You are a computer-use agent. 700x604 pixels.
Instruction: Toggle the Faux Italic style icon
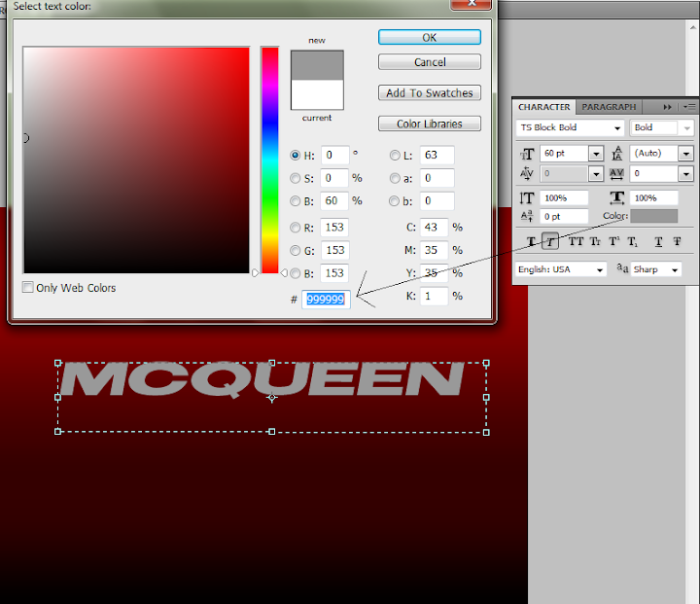click(x=550, y=241)
